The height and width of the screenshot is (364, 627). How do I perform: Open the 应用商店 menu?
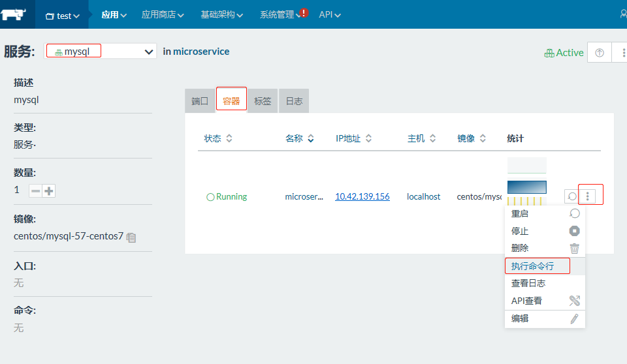163,15
